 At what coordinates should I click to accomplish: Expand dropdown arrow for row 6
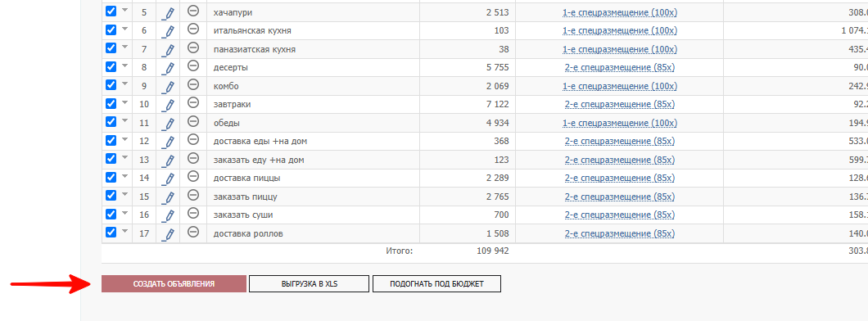[x=124, y=28]
